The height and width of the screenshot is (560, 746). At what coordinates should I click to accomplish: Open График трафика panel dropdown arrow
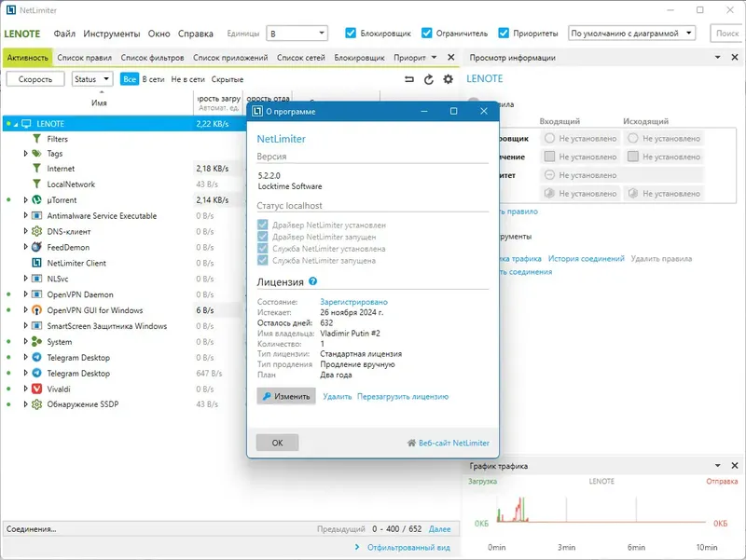pyautogui.click(x=717, y=466)
